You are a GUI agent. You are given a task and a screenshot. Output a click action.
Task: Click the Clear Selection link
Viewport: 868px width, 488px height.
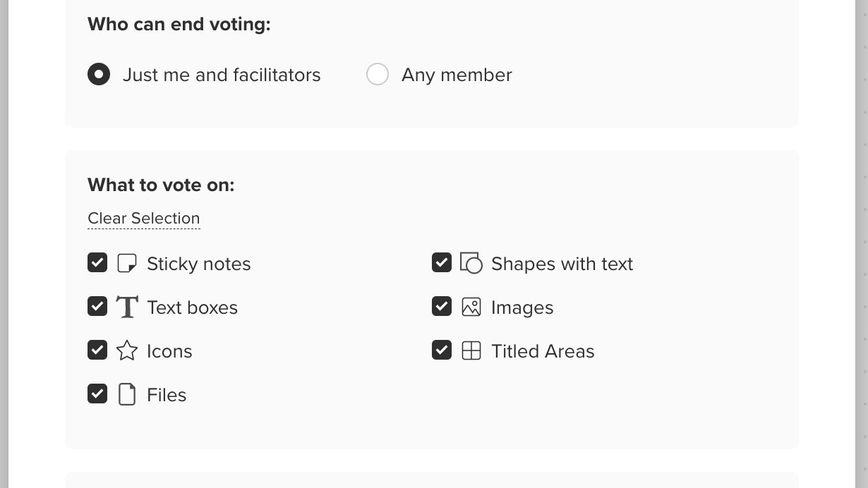[x=143, y=218]
